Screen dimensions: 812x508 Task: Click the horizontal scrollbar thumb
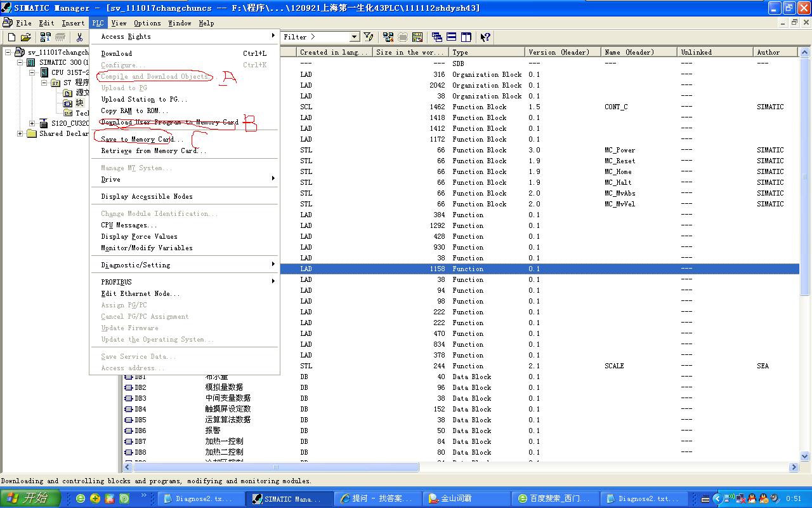pyautogui.click(x=276, y=467)
